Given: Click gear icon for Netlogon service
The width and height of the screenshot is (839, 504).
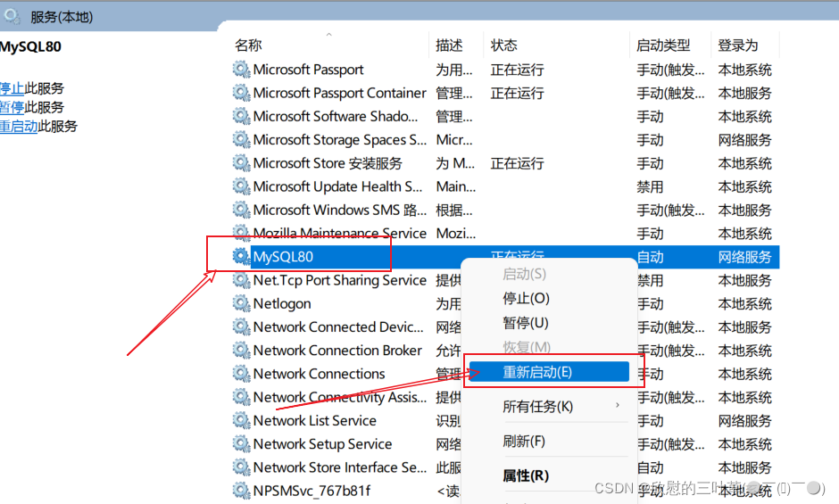Looking at the screenshot, I should tap(241, 303).
